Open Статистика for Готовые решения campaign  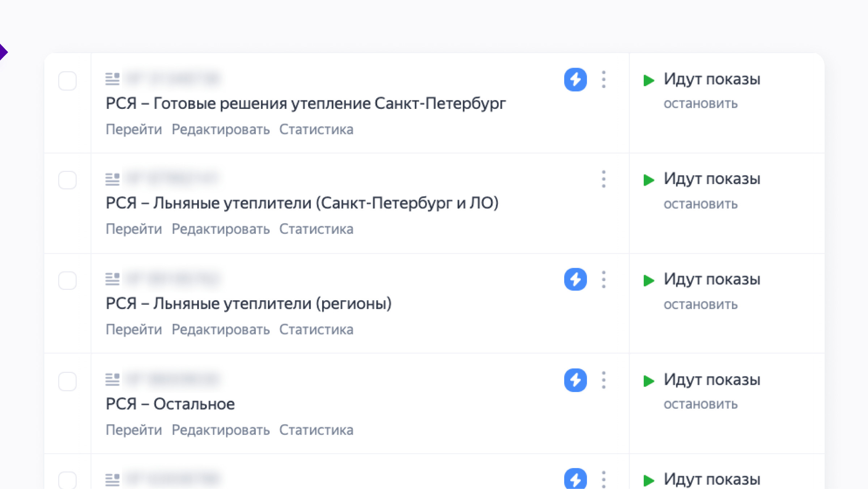316,129
